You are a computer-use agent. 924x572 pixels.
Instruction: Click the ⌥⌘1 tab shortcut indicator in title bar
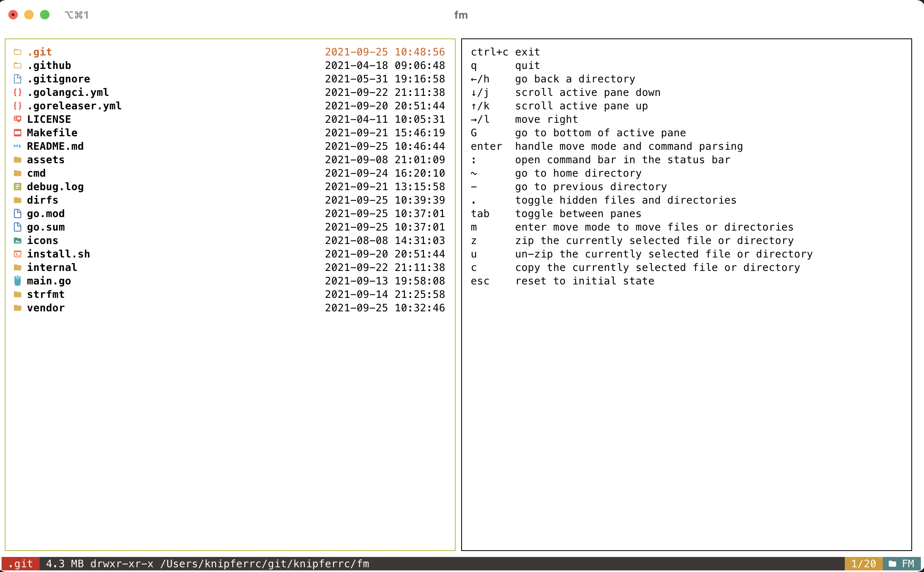pyautogui.click(x=76, y=15)
